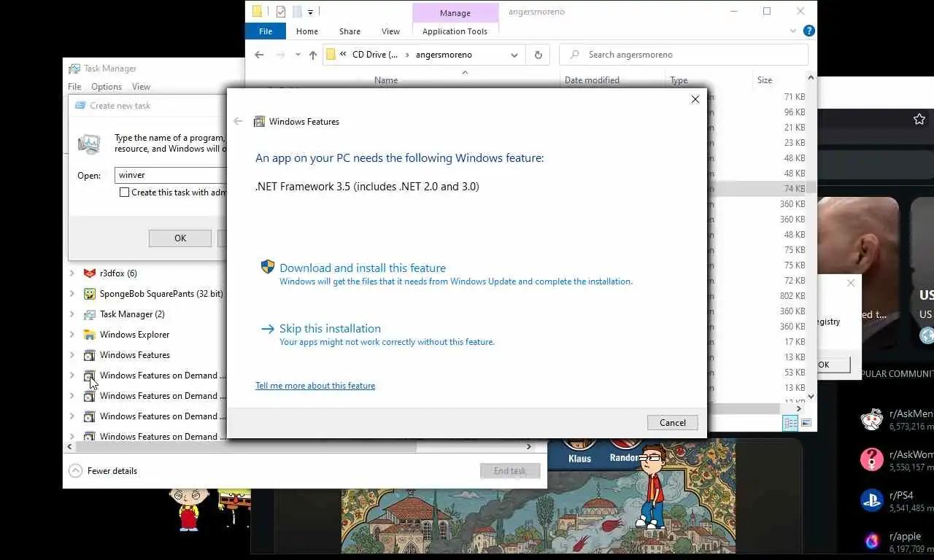The image size is (934, 560).
Task: Switch to the Explorer View ribbon tab
Action: 390,31
